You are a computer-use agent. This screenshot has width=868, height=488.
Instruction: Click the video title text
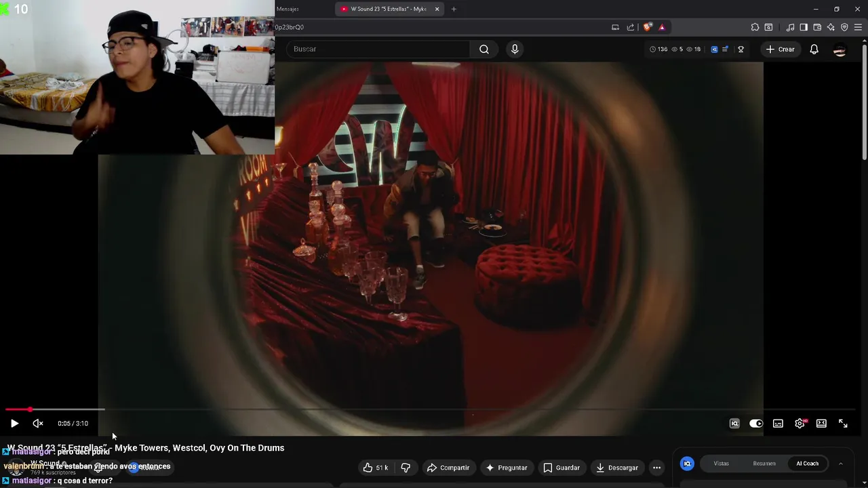[x=146, y=448]
